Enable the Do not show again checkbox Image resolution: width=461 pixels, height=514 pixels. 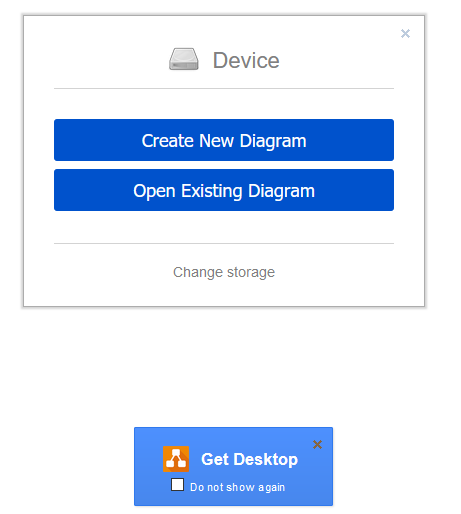177,485
